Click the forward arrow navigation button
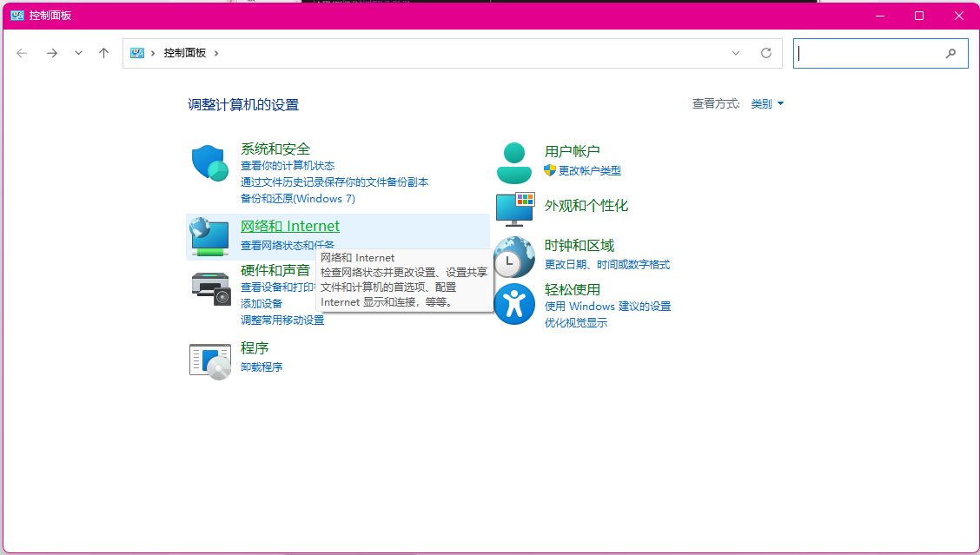The height and width of the screenshot is (555, 980). pos(52,53)
